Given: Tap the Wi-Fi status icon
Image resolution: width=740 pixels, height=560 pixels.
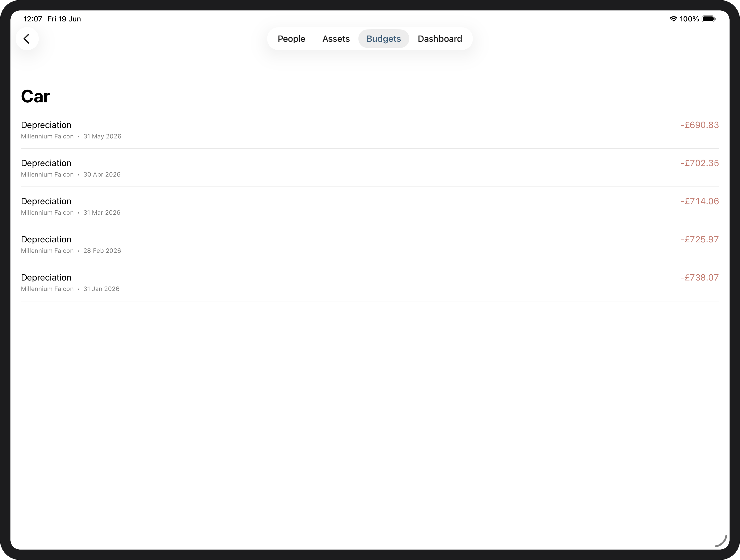Looking at the screenshot, I should pyautogui.click(x=673, y=19).
